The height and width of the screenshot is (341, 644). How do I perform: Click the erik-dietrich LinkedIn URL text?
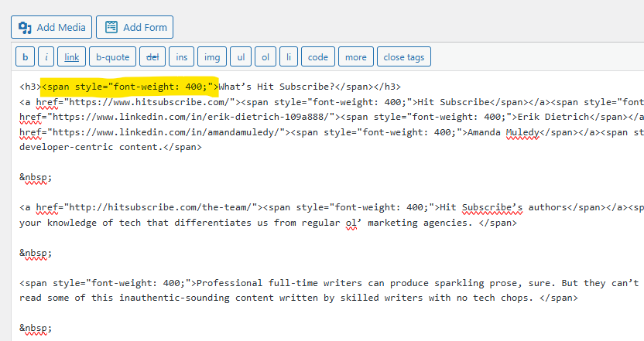click(191, 117)
